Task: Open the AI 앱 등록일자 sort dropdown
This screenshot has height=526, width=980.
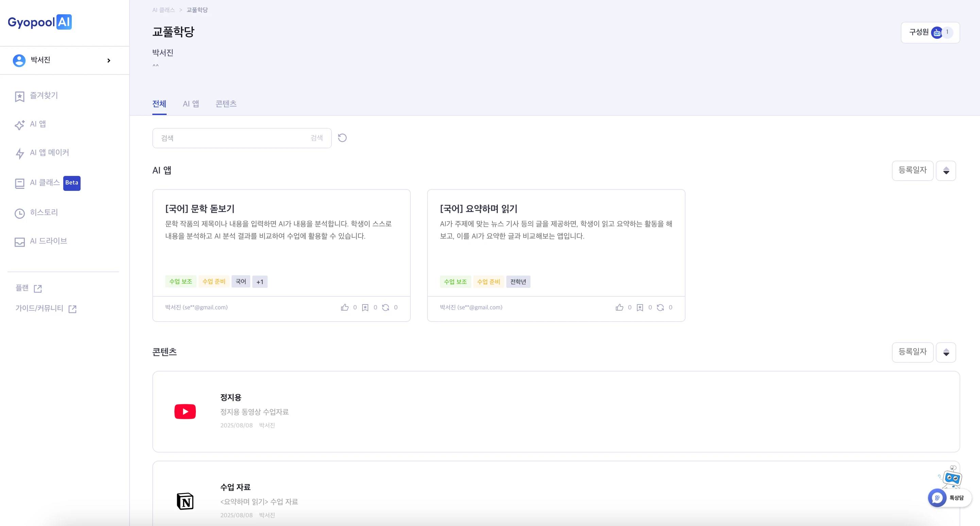Action: (913, 170)
